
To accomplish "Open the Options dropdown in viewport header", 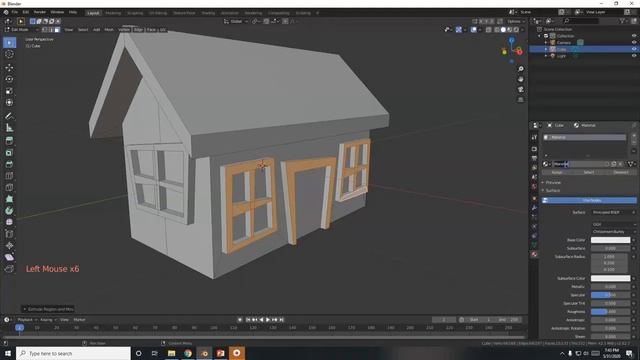I will point(516,21).
